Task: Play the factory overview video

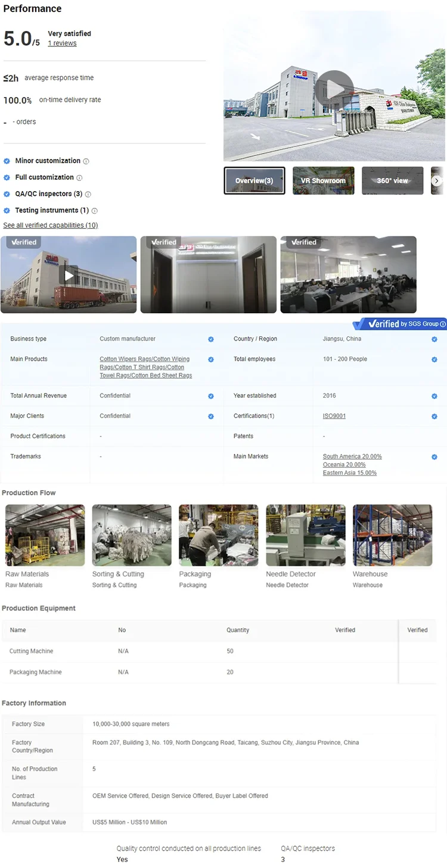Action: click(334, 89)
